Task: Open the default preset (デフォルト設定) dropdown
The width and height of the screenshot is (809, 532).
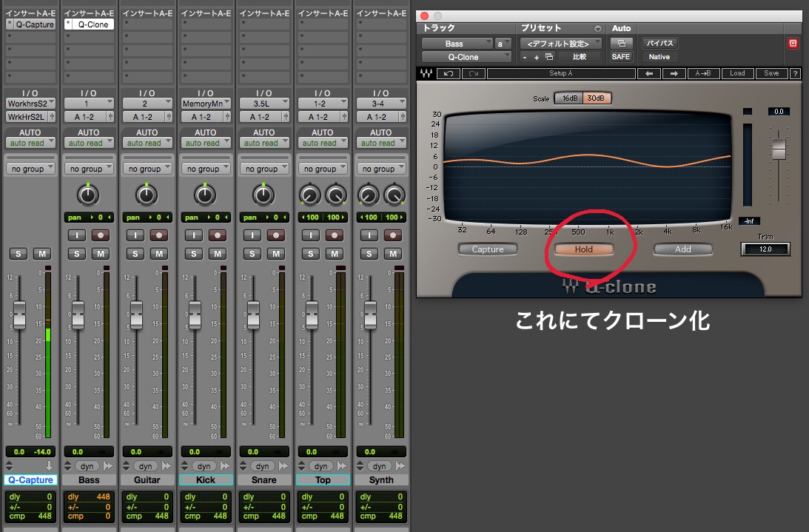Action: pos(561,44)
